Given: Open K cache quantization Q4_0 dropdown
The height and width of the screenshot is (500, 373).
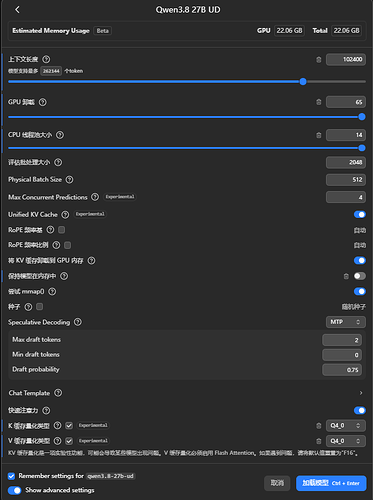Looking at the screenshot, I should [x=345, y=426].
